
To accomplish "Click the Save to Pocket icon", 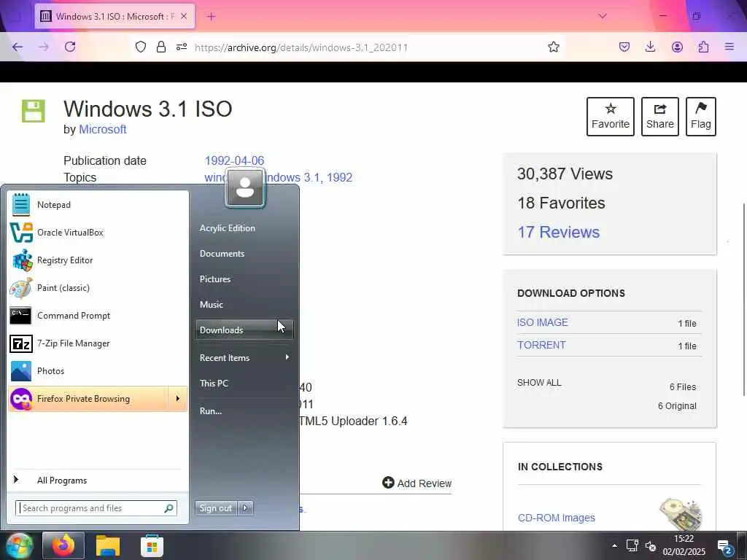I will coord(624,47).
